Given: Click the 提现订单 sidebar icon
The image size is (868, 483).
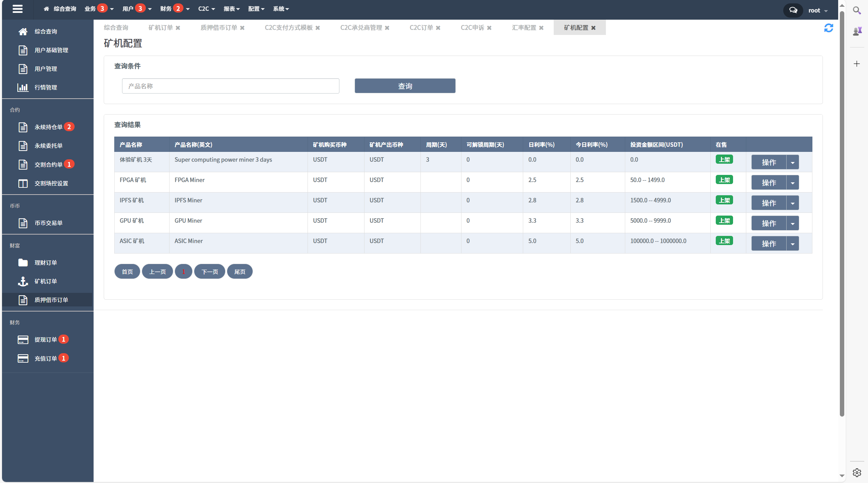Looking at the screenshot, I should (x=23, y=339).
